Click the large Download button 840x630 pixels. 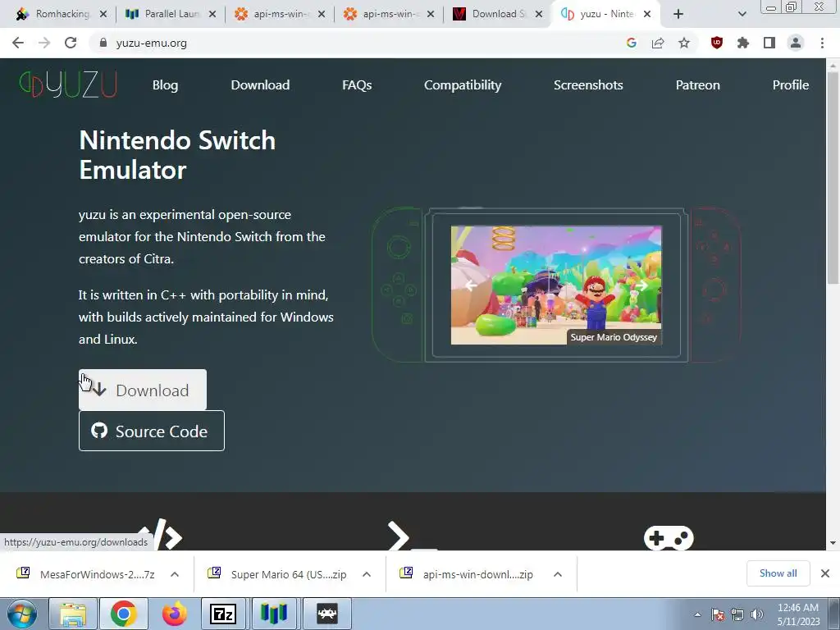(143, 390)
